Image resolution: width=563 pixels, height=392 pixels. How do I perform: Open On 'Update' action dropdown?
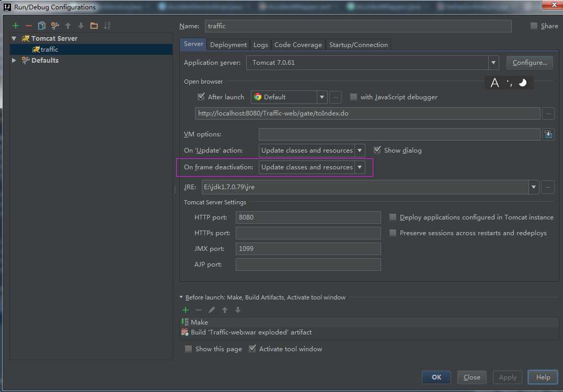(x=312, y=151)
